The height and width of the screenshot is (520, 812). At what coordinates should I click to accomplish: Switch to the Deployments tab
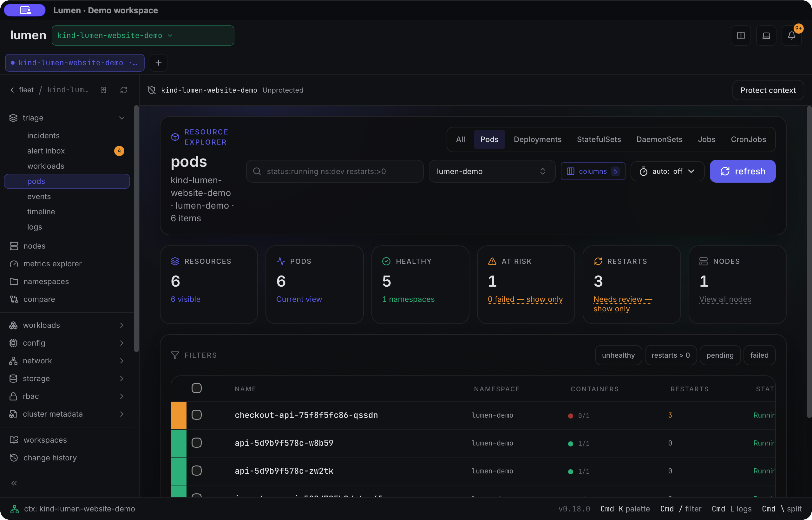click(x=537, y=140)
